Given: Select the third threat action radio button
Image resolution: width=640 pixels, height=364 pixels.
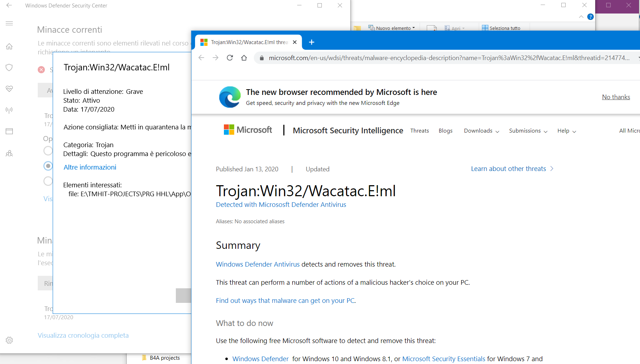Looking at the screenshot, I should [x=48, y=181].
